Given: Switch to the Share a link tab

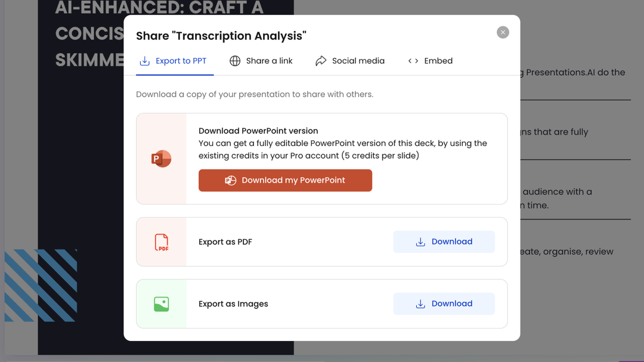Looking at the screenshot, I should [261, 60].
